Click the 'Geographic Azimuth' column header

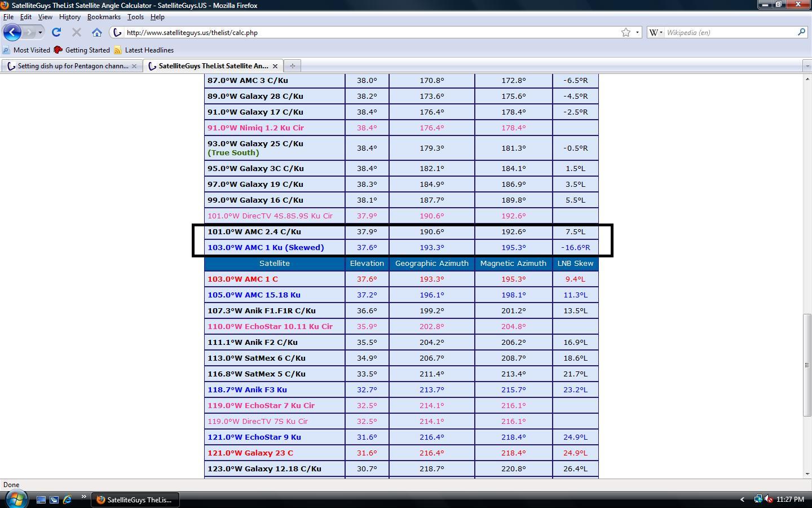432,263
